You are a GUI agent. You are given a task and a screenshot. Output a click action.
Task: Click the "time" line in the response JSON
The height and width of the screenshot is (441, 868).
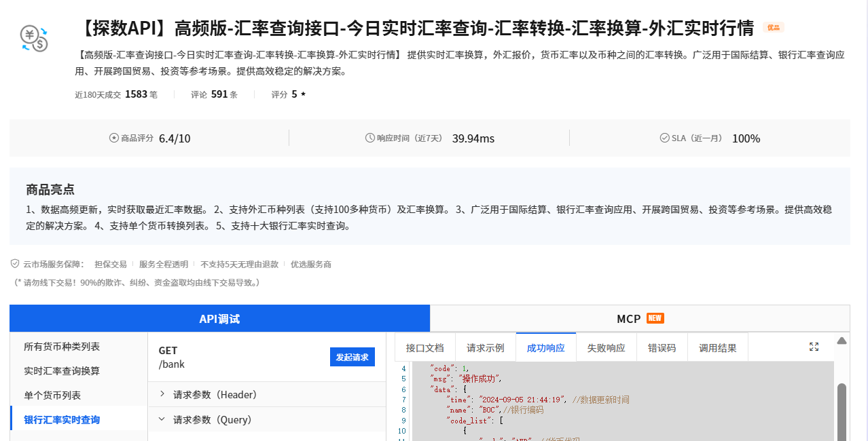[537, 400]
